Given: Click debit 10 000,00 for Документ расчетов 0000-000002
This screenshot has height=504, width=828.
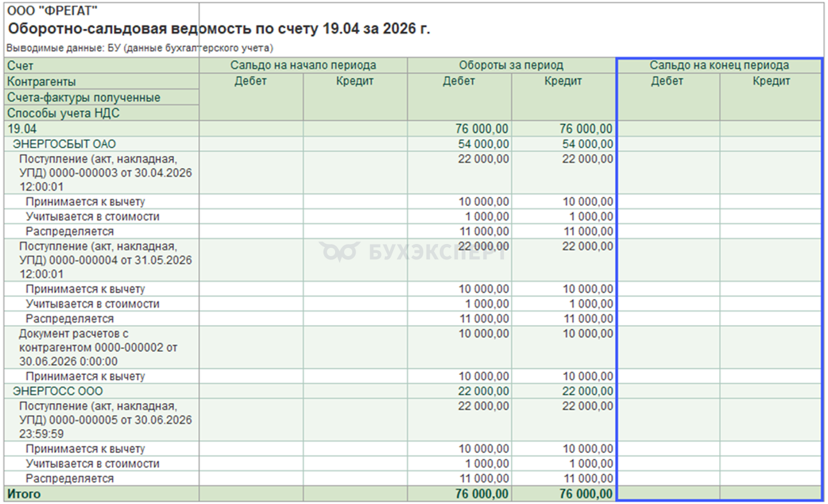Looking at the screenshot, I should [x=483, y=333].
